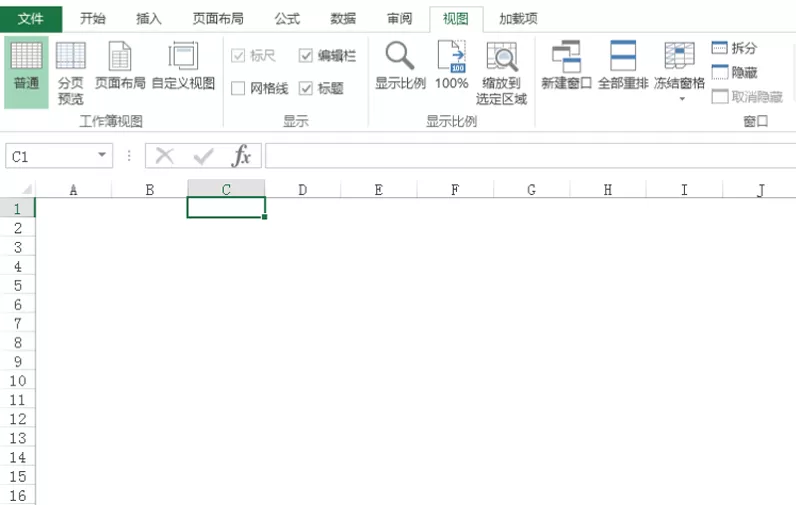796x505 pixels.
Task: Click the fx insert function icon
Action: click(241, 156)
